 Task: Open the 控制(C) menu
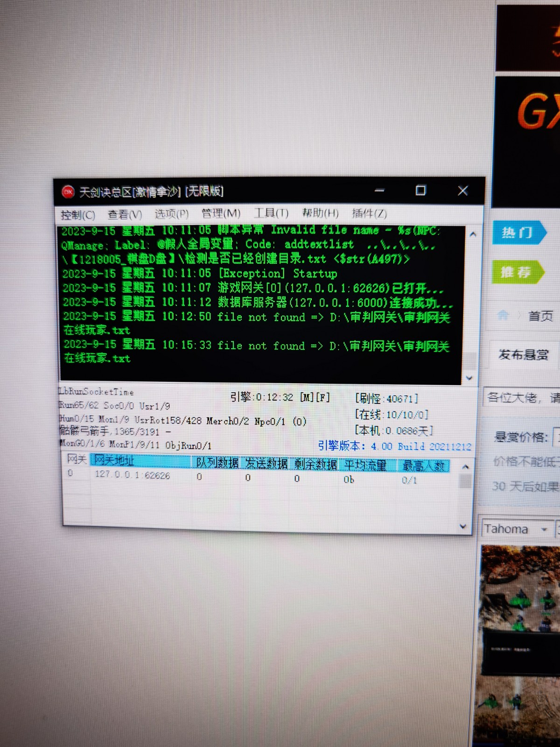77,215
